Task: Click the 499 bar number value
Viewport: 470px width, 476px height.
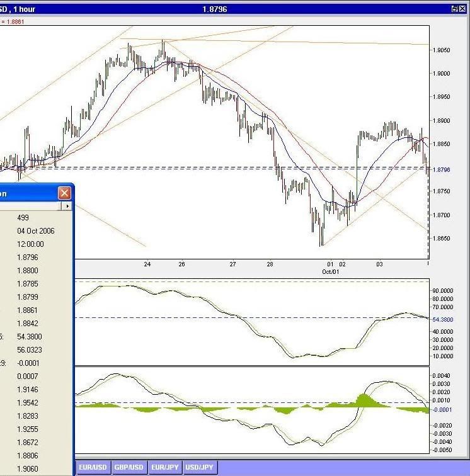Action: tap(23, 218)
